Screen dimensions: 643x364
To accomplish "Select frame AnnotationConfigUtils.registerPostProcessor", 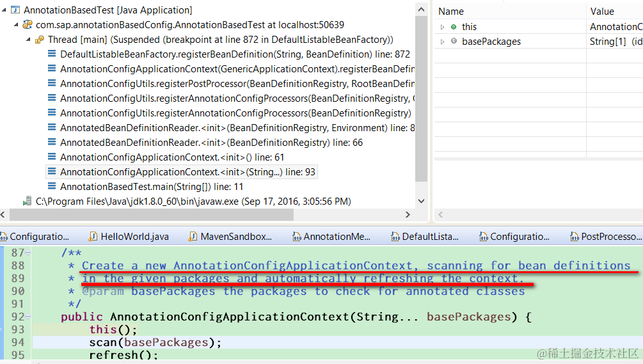I will [237, 84].
